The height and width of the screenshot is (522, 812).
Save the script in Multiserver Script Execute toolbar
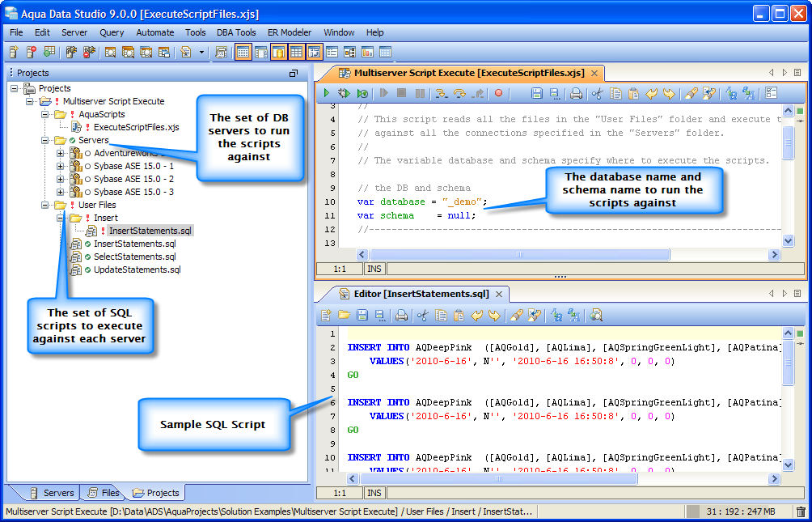pyautogui.click(x=536, y=93)
